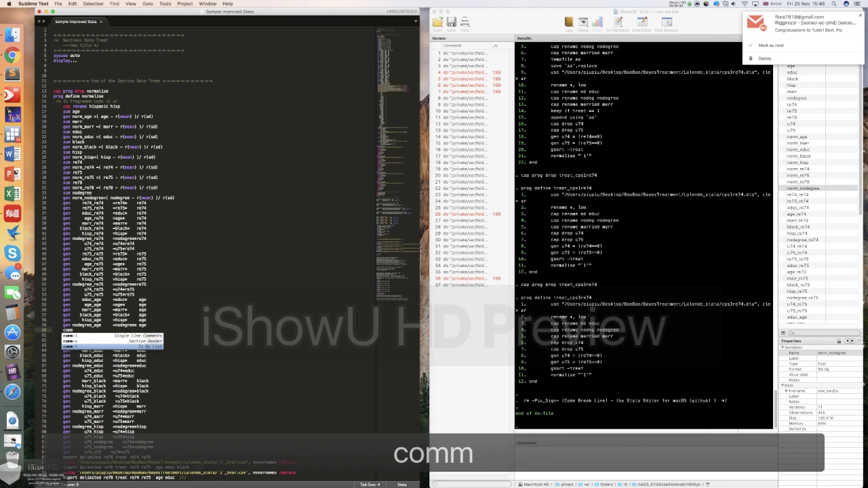Open the Goto menu
This screenshot has width=868, height=488.
pyautogui.click(x=148, y=3)
